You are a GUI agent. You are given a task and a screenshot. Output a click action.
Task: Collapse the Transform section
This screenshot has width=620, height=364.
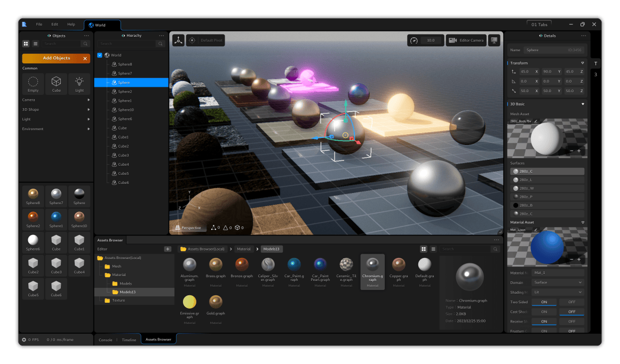582,63
